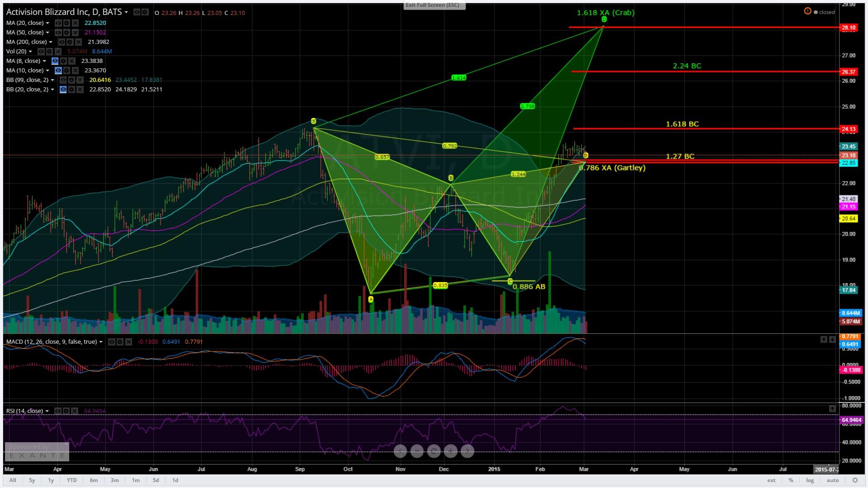Viewport: 868px width, 488px height.
Task: Toggle visibility of Vol (20)
Action: (x=41, y=52)
